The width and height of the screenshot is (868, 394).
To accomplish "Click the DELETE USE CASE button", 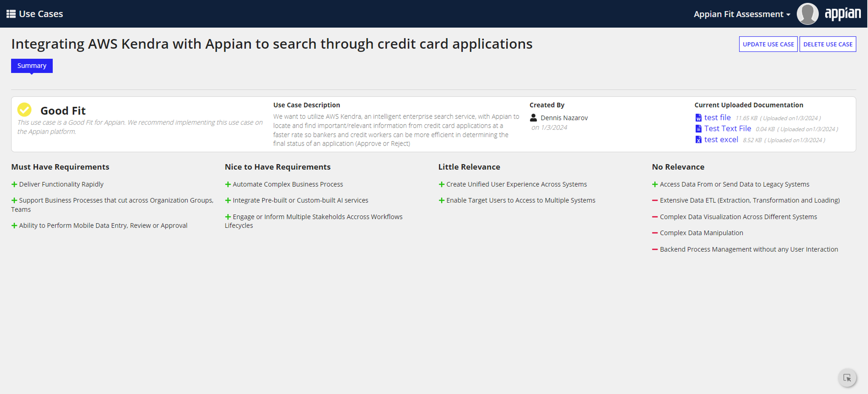I will click(x=828, y=44).
